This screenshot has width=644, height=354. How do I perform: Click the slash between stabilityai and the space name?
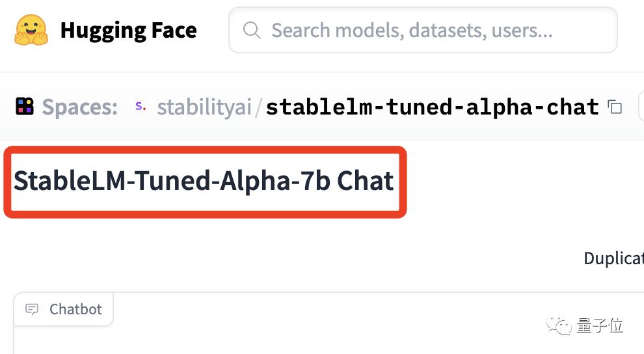pos(258,107)
